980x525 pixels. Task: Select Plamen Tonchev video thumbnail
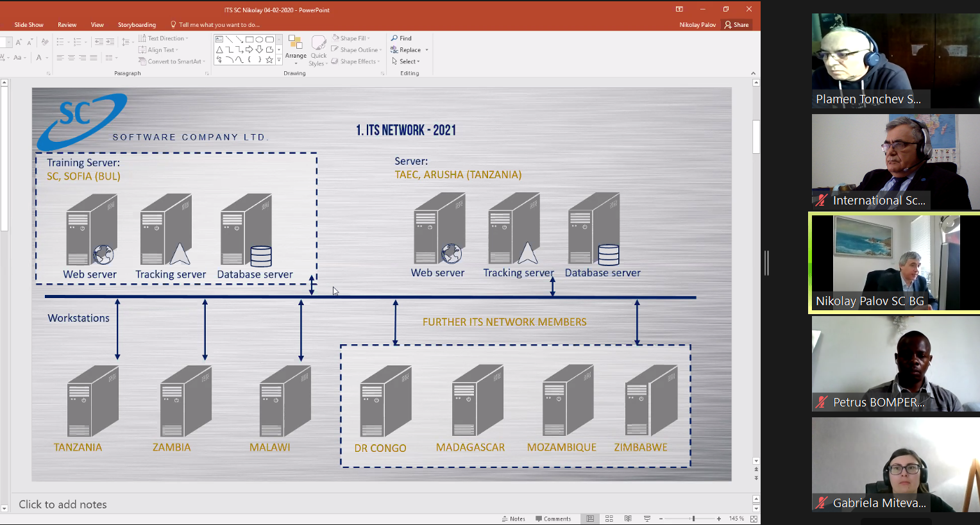click(x=896, y=61)
